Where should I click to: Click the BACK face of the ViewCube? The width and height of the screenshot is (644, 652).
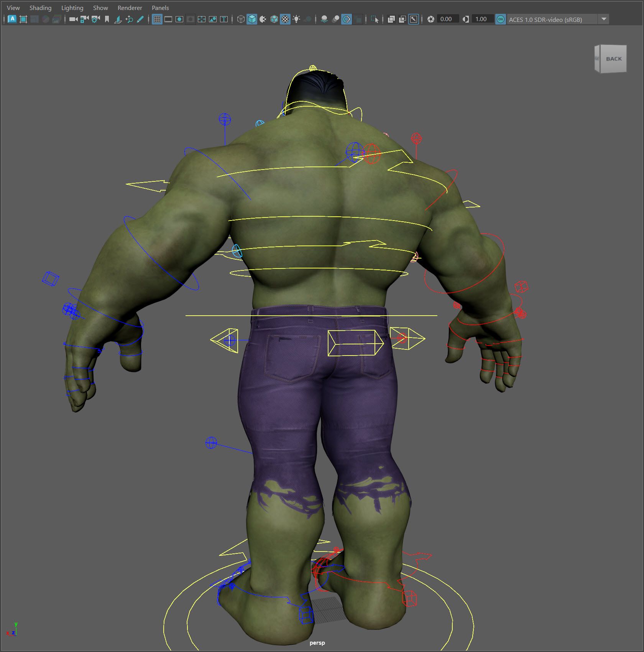click(x=613, y=59)
